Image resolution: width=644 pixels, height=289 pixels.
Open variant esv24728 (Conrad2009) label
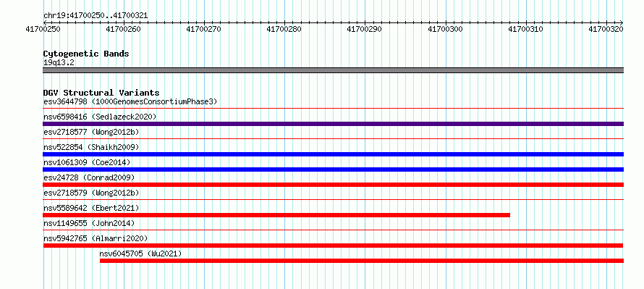(89, 177)
